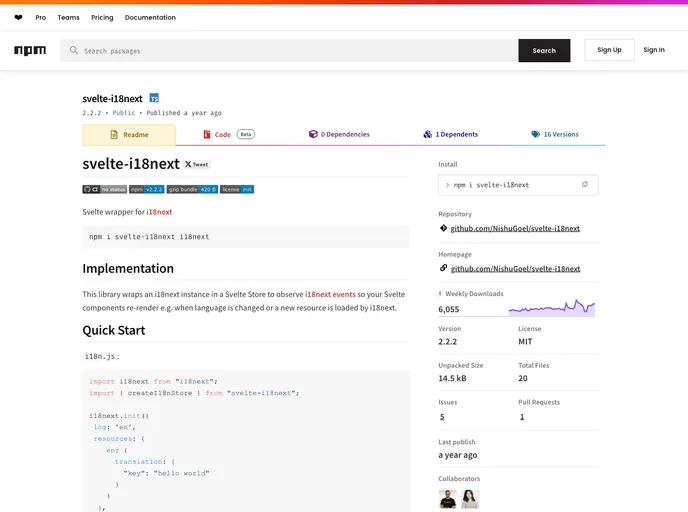The width and height of the screenshot is (688, 512).
Task: Click the heart icon in top navigation
Action: (18, 18)
